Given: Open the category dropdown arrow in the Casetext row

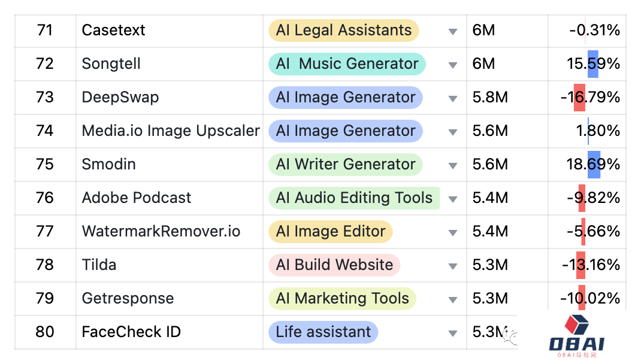Looking at the screenshot, I should point(452,32).
